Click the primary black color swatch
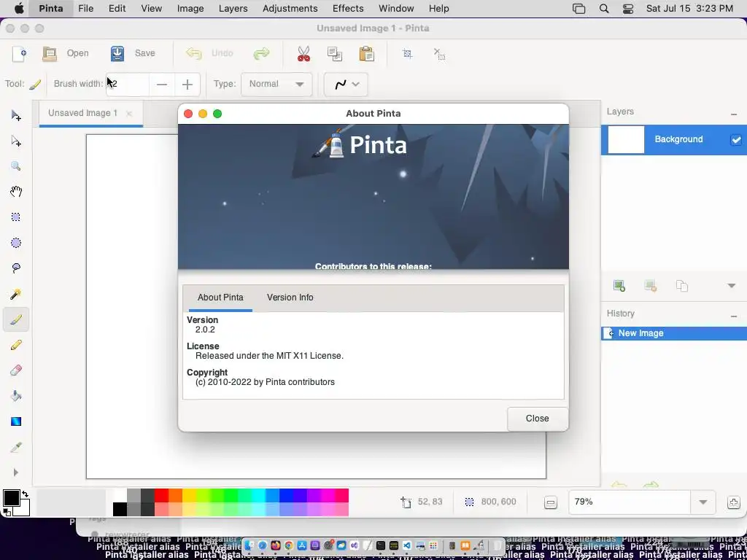 coord(12,498)
